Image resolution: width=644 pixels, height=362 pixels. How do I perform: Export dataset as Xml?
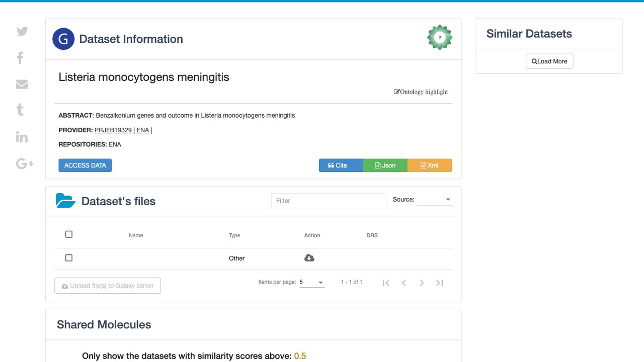[430, 165]
